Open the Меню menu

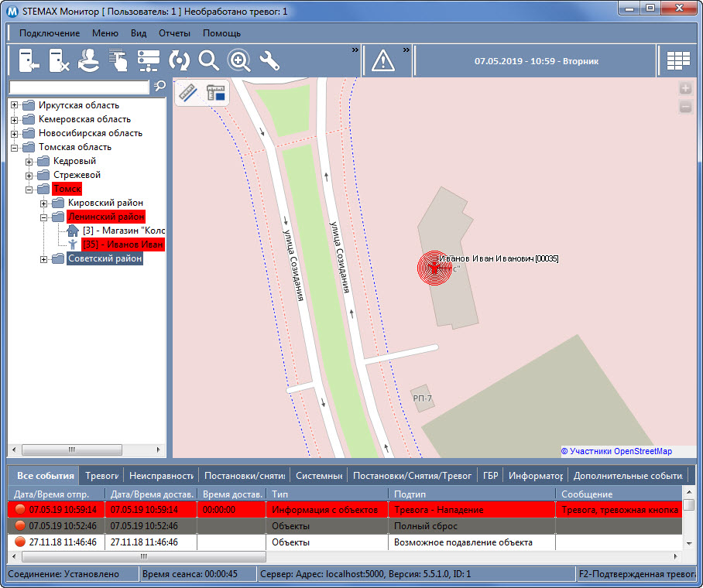pos(105,33)
